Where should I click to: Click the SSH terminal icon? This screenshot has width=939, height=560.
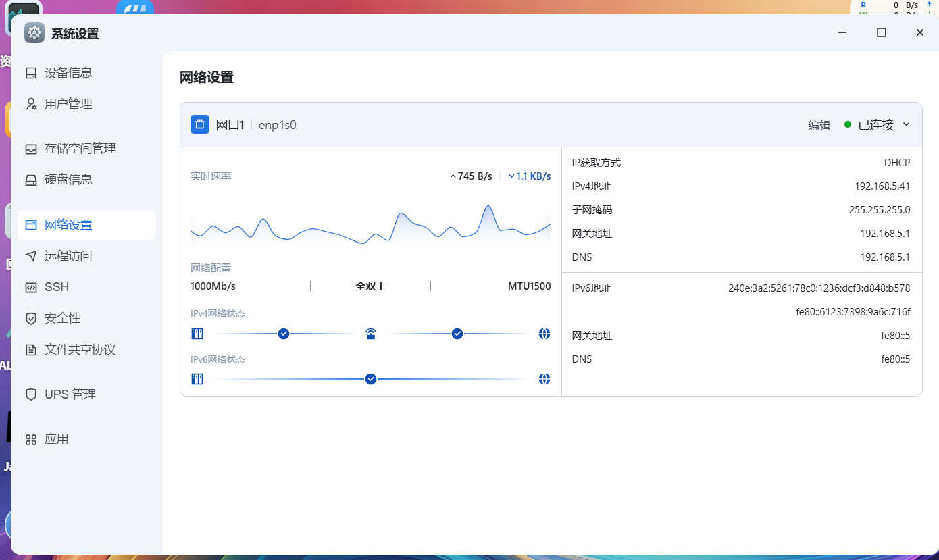tap(31, 287)
